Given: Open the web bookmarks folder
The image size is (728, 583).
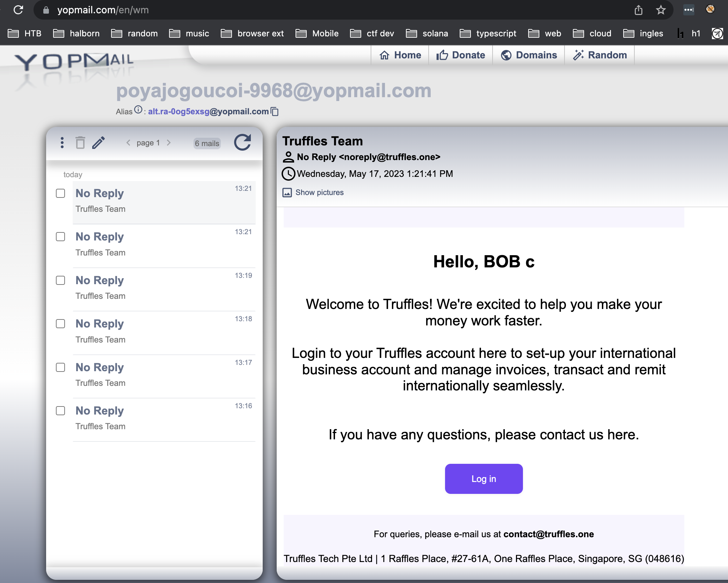Looking at the screenshot, I should [x=545, y=34].
